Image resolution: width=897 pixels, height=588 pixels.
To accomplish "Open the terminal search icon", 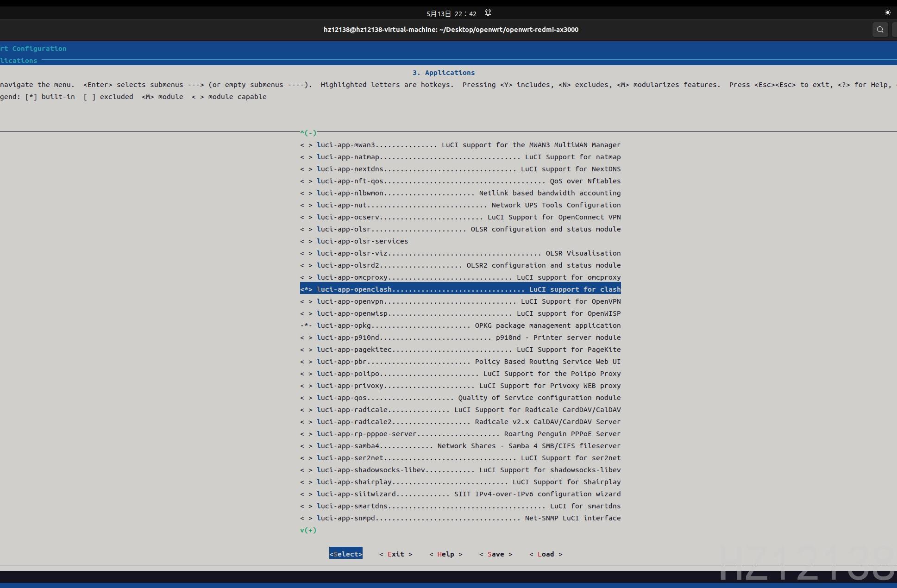I will pos(880,30).
